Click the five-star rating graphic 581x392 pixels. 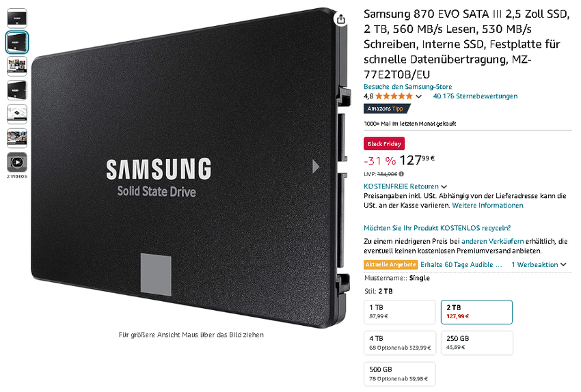point(394,96)
